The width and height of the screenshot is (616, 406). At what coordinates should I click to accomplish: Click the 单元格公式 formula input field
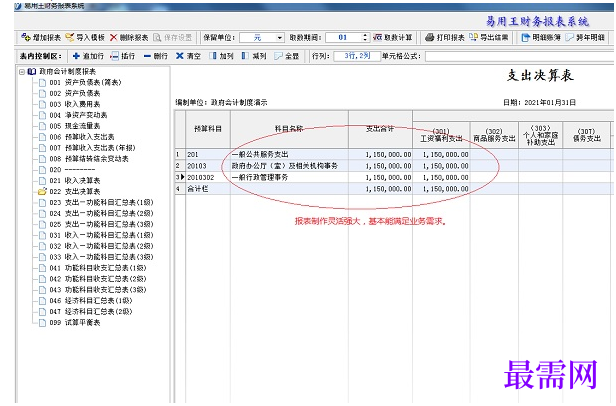(x=519, y=56)
